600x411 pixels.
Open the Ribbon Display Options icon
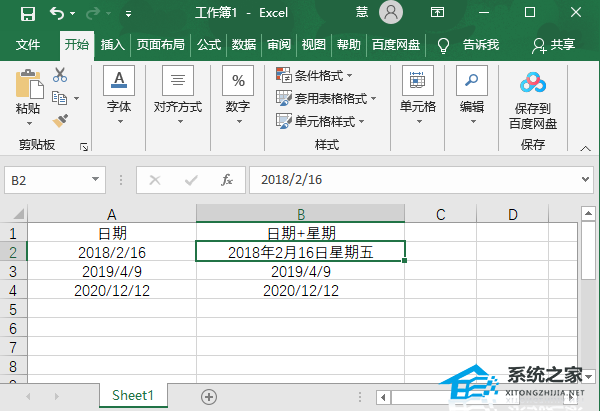coord(437,13)
